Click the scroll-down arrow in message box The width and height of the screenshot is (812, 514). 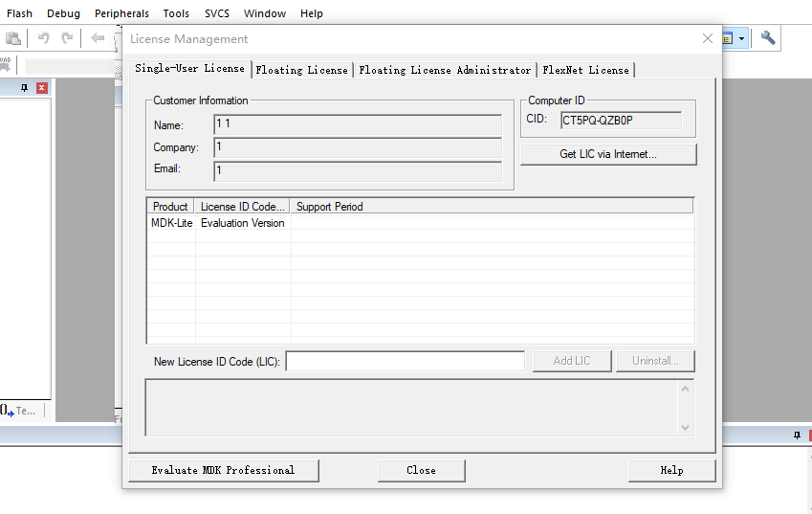coord(685,428)
